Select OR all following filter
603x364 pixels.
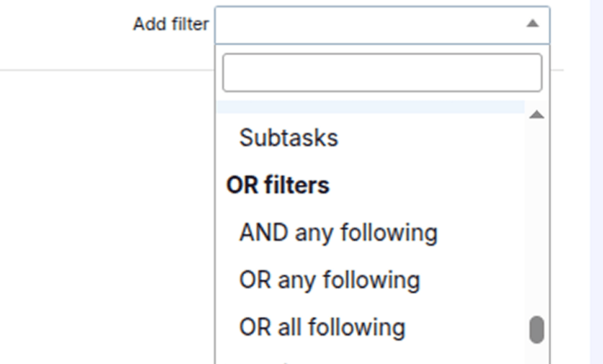[323, 326]
